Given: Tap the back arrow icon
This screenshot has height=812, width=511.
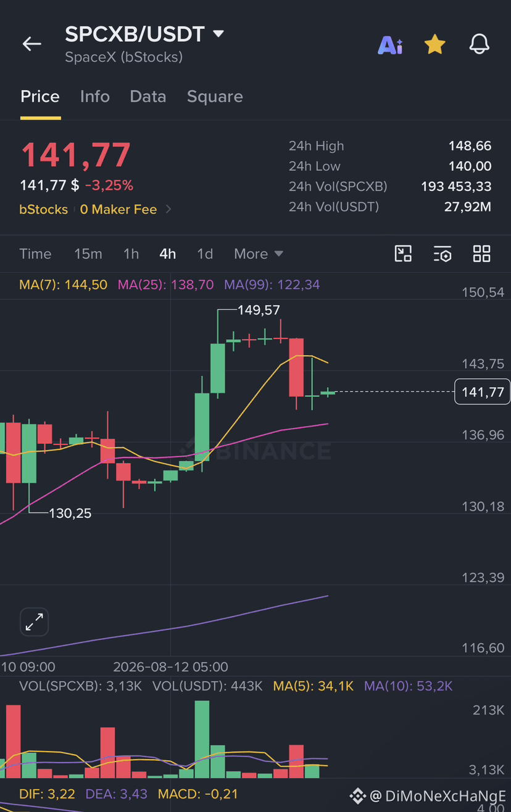Looking at the screenshot, I should (x=31, y=44).
